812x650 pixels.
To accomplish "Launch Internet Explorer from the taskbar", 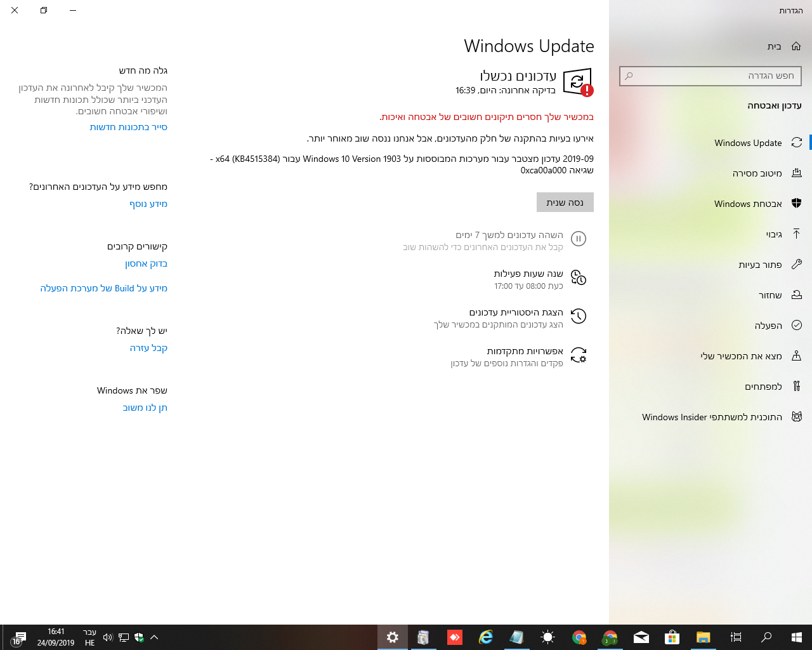I will tap(486, 637).
